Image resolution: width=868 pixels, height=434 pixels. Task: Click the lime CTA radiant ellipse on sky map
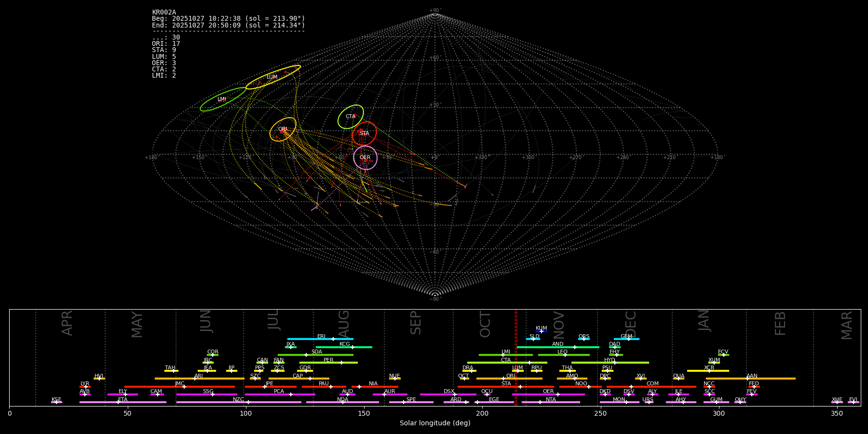coord(351,117)
